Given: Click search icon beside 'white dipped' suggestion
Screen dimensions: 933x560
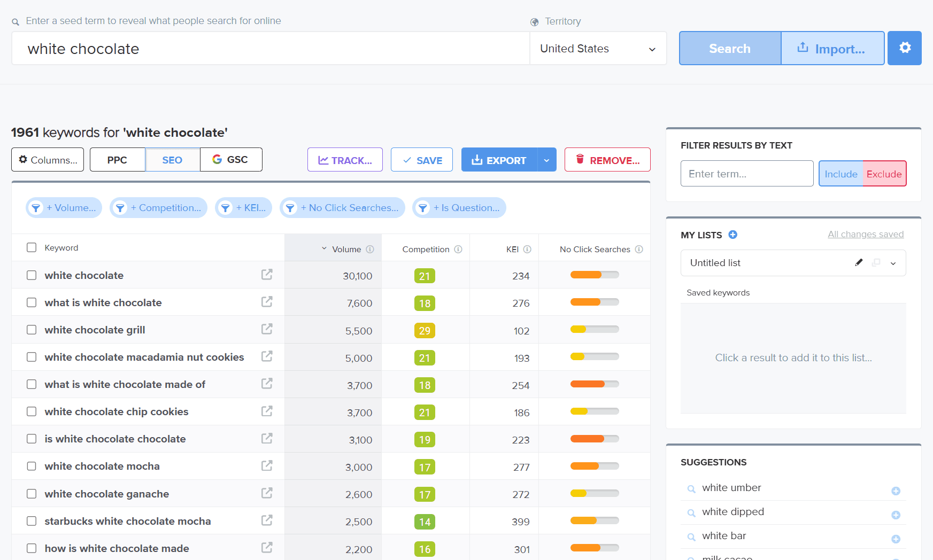Looking at the screenshot, I should click(x=691, y=513).
